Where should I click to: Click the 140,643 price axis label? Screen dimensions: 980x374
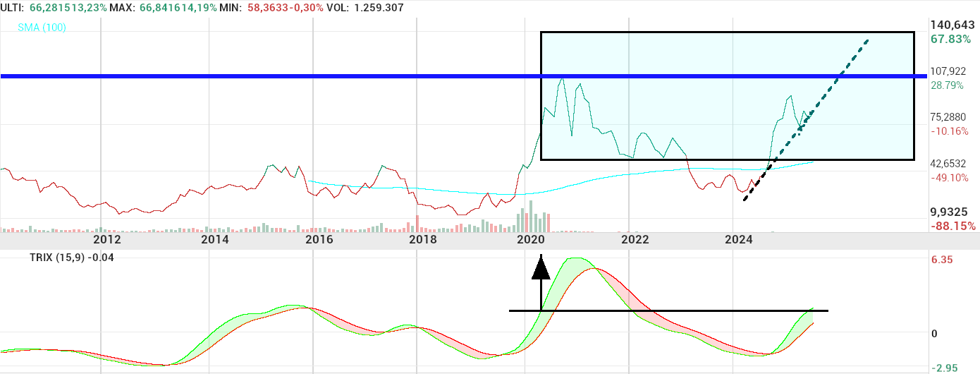tap(954, 25)
